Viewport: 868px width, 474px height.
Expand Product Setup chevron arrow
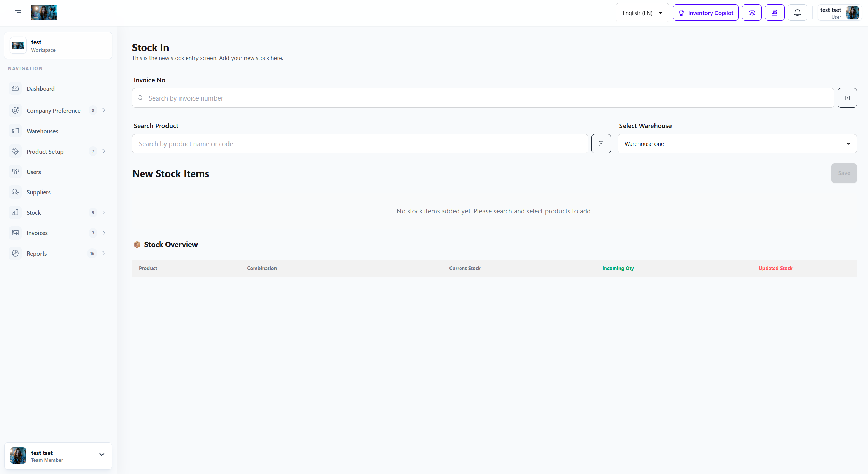point(104,151)
